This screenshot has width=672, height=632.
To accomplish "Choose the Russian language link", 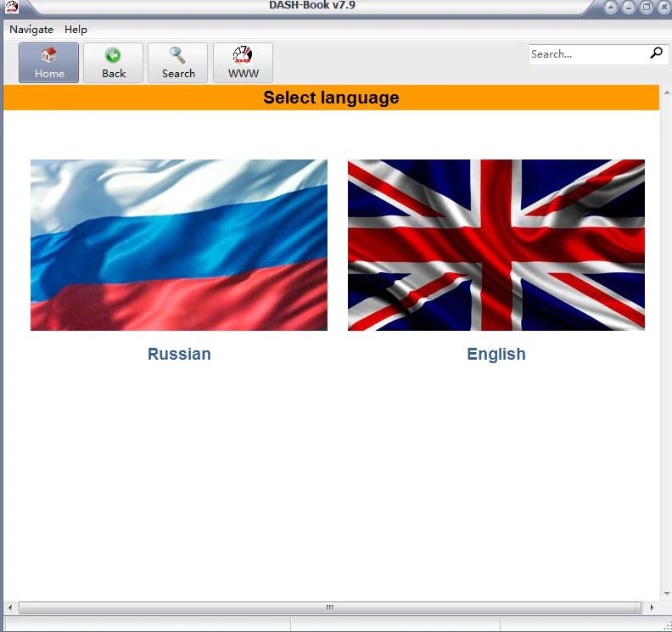I will (x=179, y=355).
